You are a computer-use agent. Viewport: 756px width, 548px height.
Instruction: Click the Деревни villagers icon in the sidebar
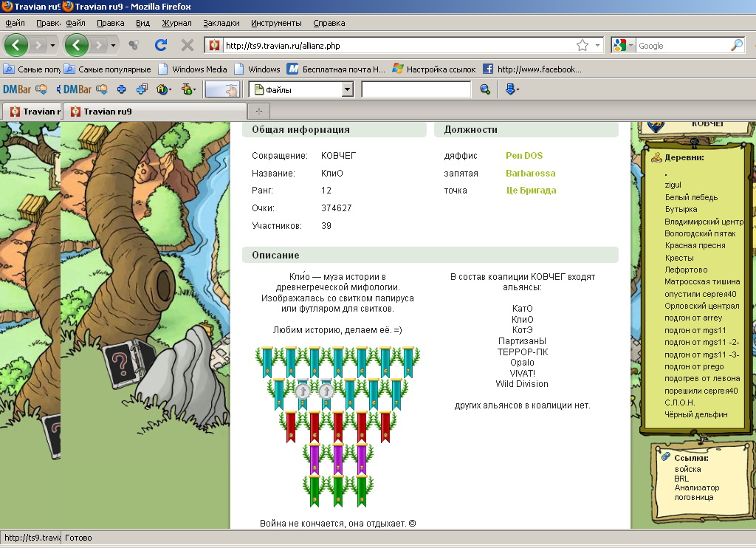click(x=656, y=157)
